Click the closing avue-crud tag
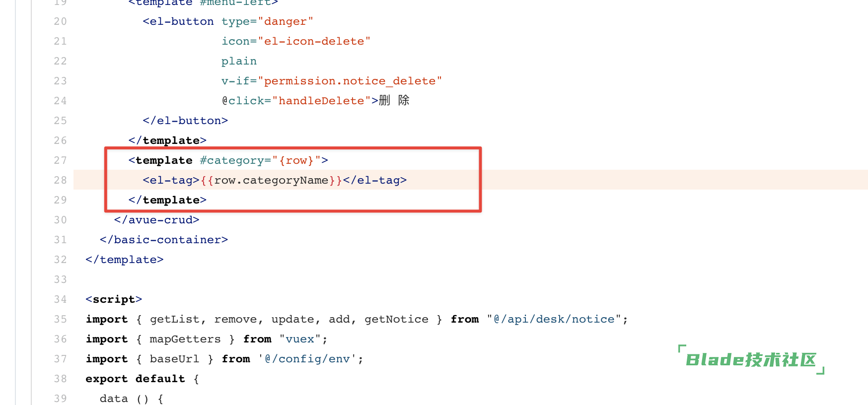The image size is (868, 405). point(157,220)
